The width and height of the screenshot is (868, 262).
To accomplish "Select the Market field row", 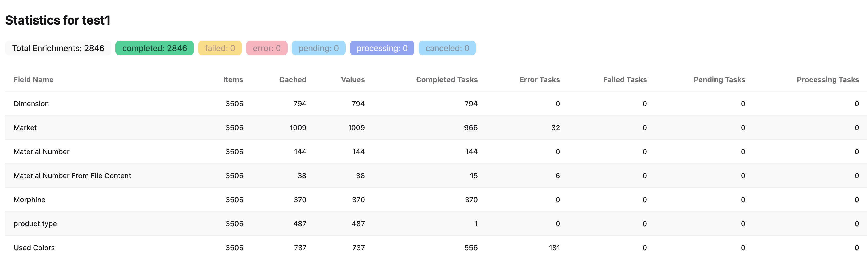I will tap(25, 127).
